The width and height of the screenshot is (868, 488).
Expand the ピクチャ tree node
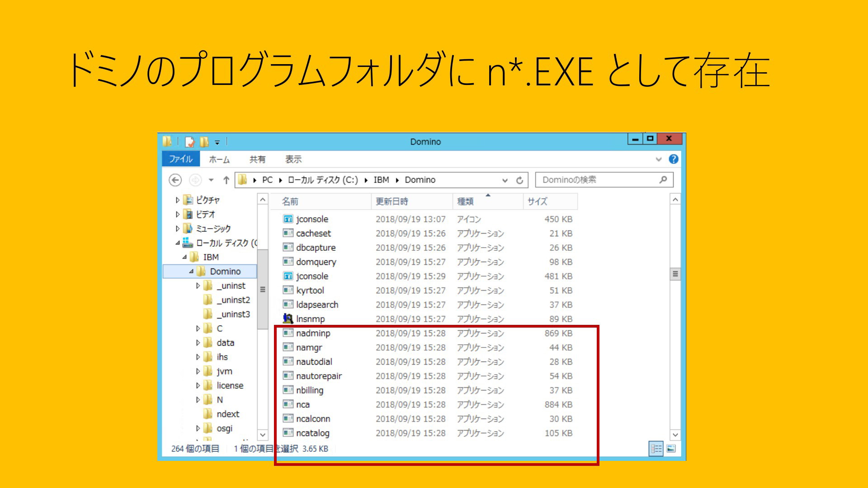pos(178,200)
